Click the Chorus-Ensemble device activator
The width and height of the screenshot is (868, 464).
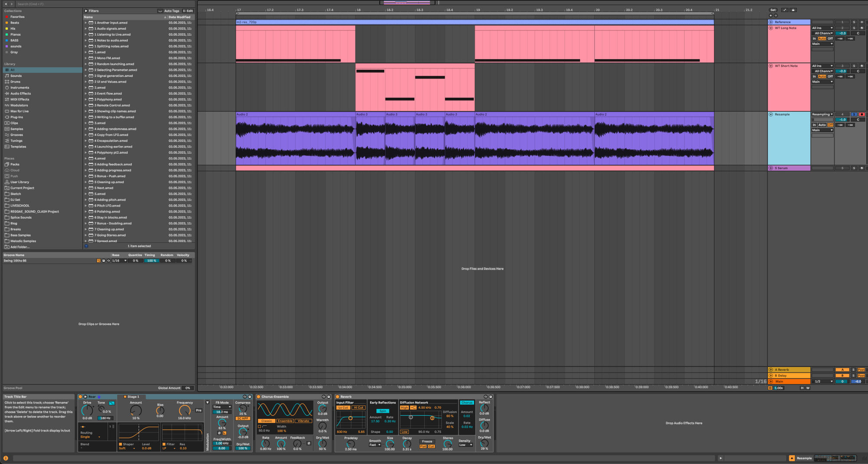259,397
